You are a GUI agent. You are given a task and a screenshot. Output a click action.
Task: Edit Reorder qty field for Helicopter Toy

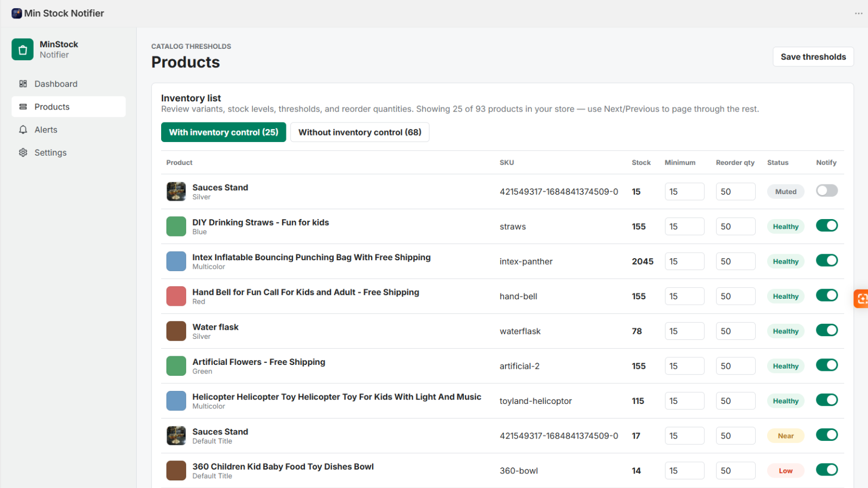click(736, 401)
